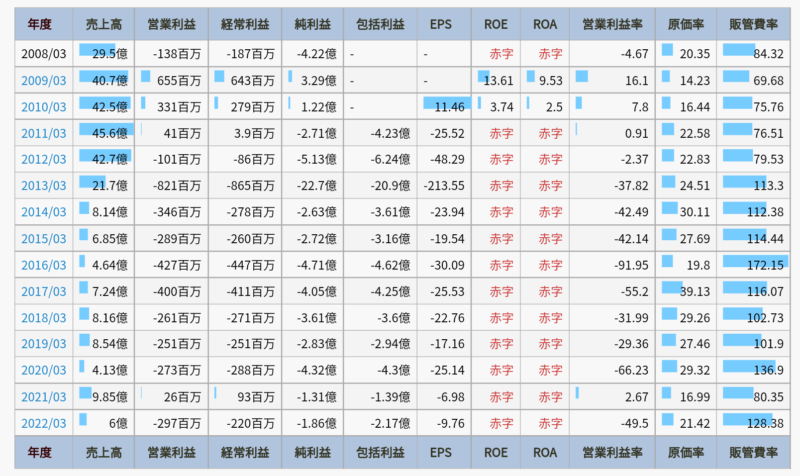Image resolution: width=800 pixels, height=476 pixels.
Task: Open the 2019/03 fiscal year link
Action: click(44, 344)
